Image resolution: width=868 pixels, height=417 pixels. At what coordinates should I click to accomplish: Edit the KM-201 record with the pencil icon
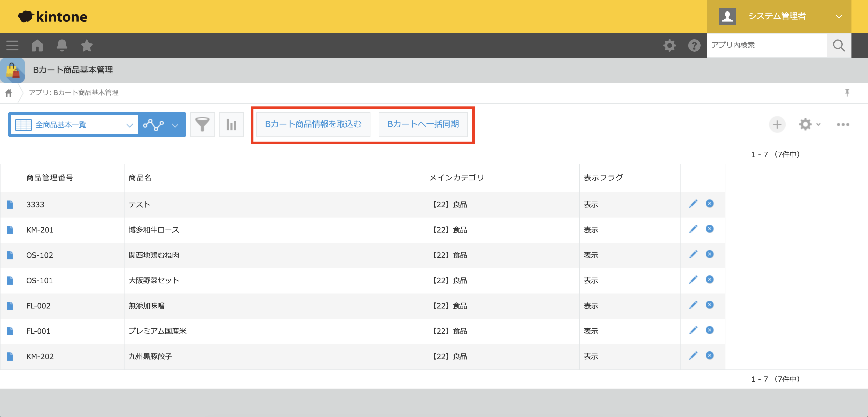[x=693, y=229]
